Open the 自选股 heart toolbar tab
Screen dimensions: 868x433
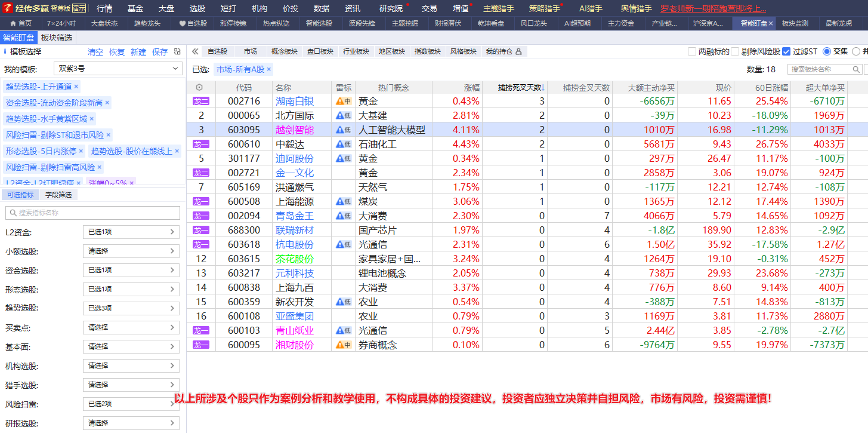click(x=193, y=23)
